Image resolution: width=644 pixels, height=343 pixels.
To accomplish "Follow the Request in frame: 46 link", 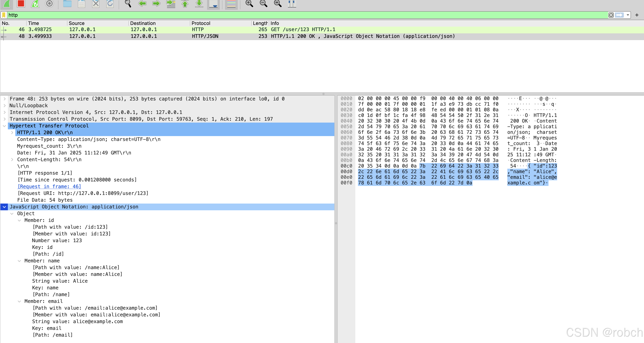I will coord(49,186).
